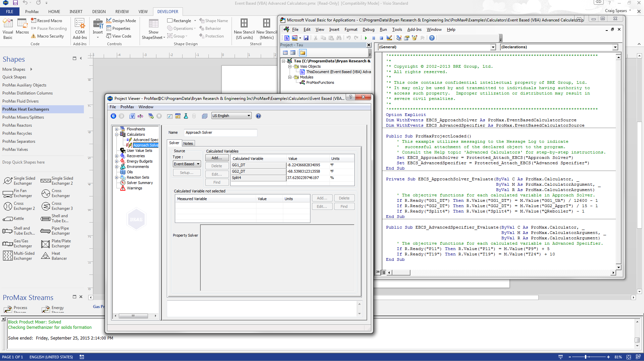Click the run flowsheet solver icon in Project Viewer

point(151,116)
